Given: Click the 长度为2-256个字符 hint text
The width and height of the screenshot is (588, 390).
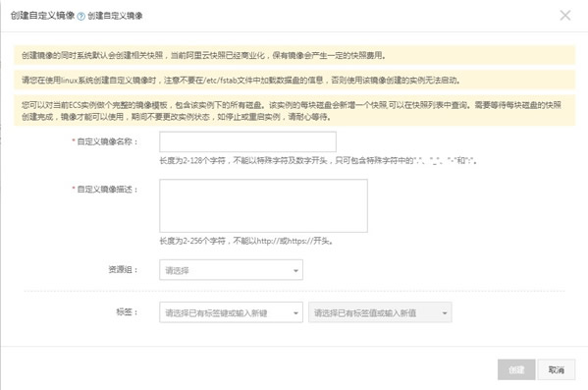Looking at the screenshot, I should coord(246,241).
